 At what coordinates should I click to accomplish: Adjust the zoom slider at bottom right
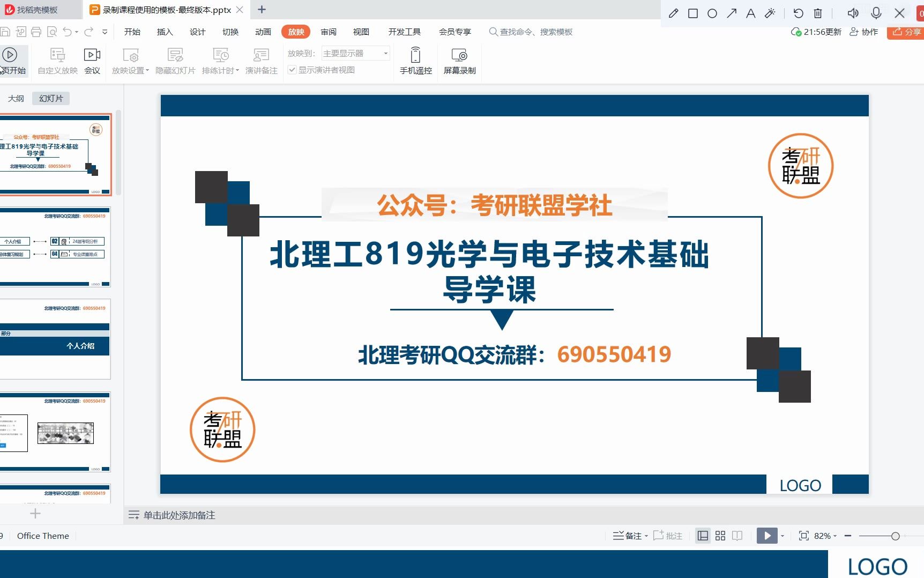(896, 536)
